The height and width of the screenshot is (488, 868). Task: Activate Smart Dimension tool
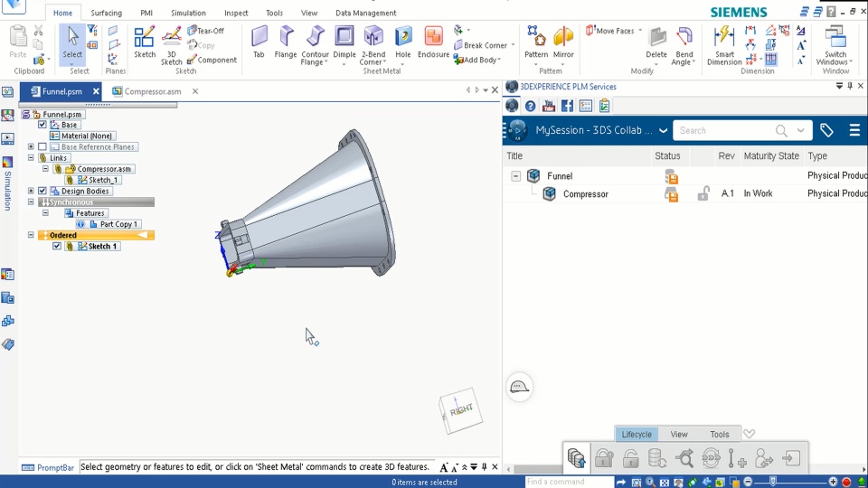coord(724,45)
